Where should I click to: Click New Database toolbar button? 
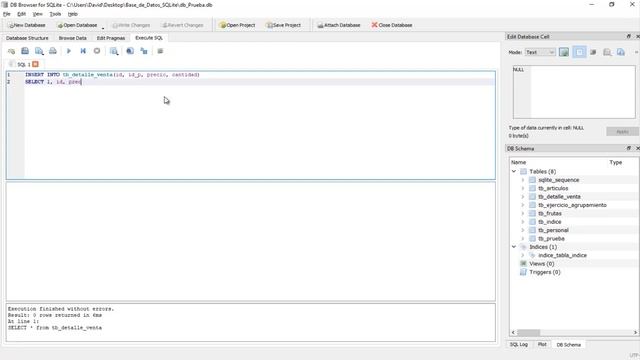coord(27,25)
